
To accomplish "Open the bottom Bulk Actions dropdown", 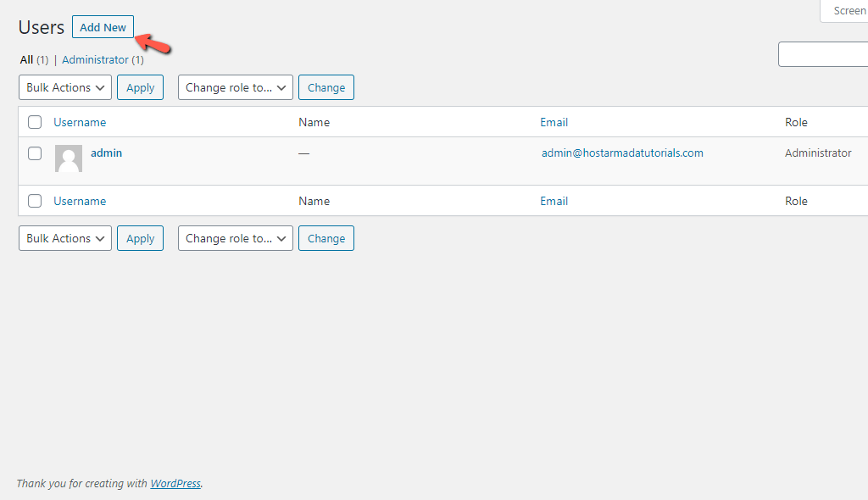I will [x=65, y=238].
